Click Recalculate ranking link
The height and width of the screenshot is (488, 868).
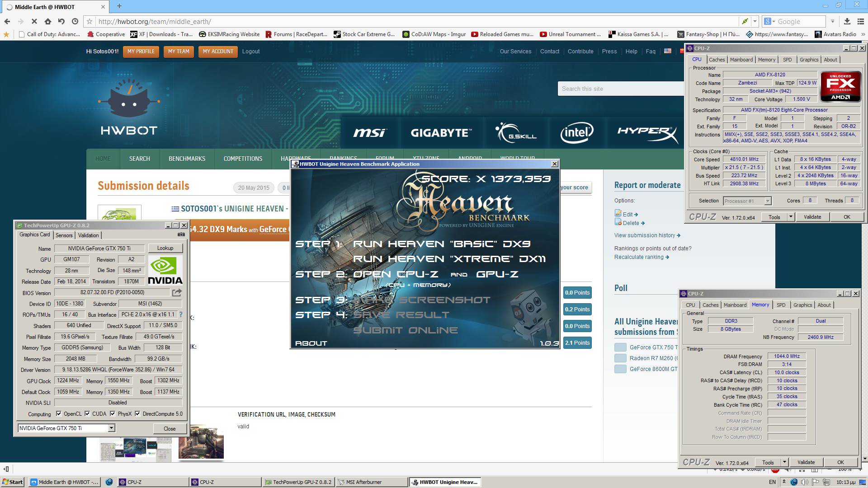641,257
